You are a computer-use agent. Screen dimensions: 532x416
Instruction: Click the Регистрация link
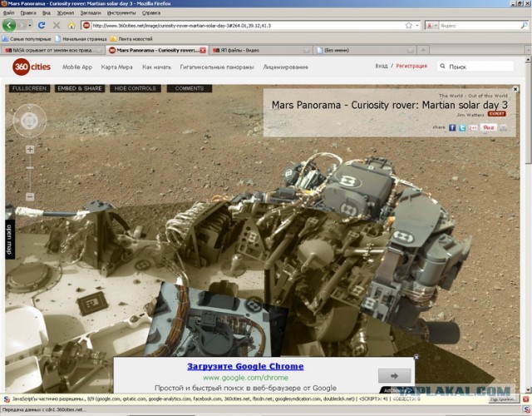pyautogui.click(x=411, y=66)
